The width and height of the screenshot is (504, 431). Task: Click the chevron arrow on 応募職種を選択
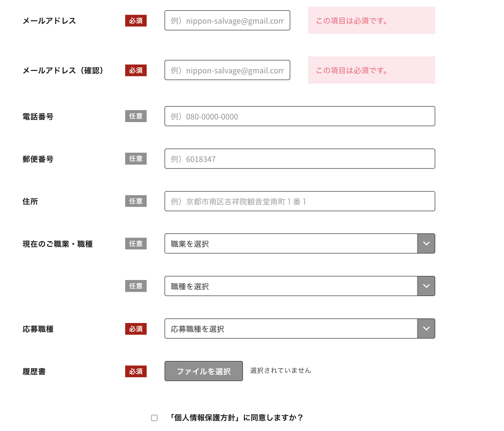tap(426, 328)
